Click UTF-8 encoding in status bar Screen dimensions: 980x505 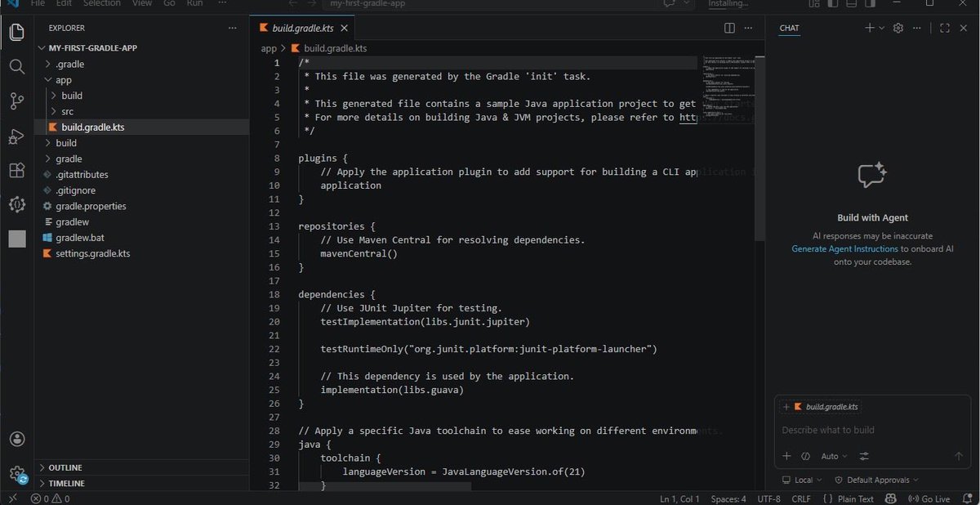[768, 498]
